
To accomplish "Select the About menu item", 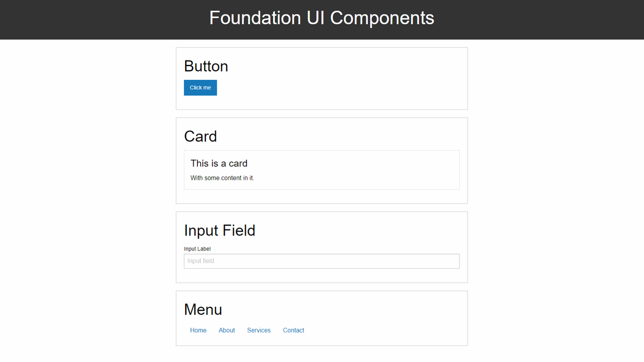I will (x=226, y=330).
